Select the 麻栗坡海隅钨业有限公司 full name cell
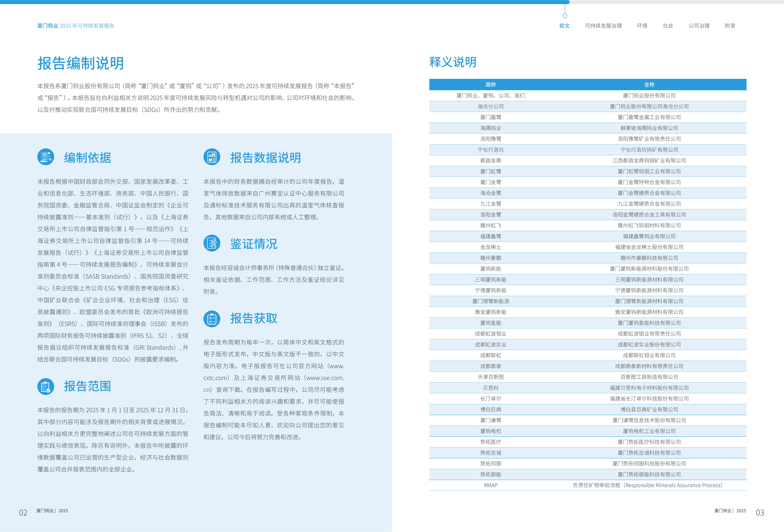The width and height of the screenshot is (784, 532). coord(649,128)
